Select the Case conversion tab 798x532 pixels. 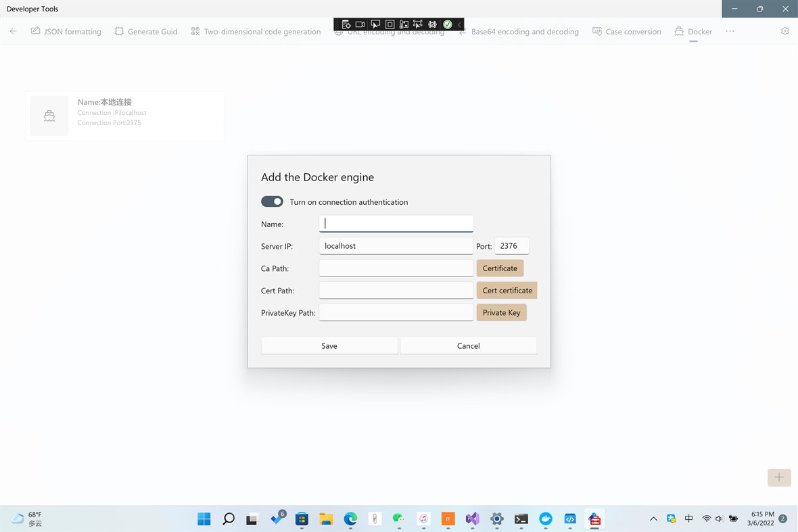pyautogui.click(x=627, y=32)
